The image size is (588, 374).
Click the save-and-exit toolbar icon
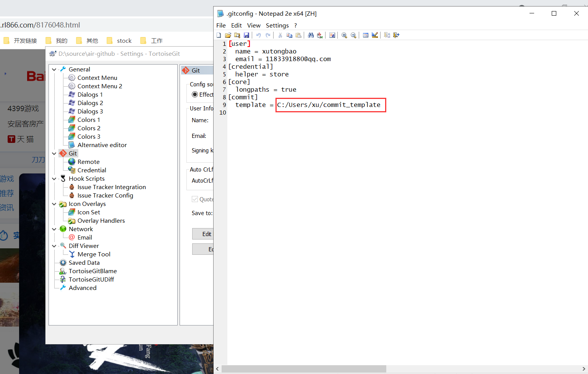coord(387,35)
